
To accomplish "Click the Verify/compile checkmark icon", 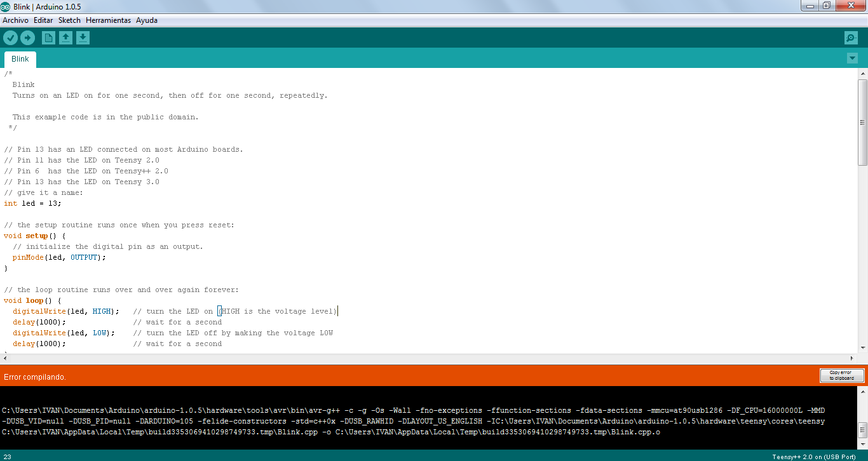I will pos(10,37).
